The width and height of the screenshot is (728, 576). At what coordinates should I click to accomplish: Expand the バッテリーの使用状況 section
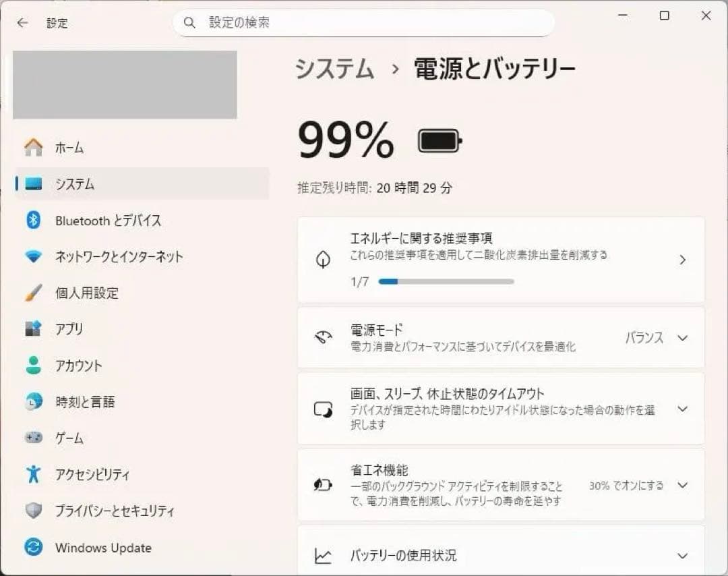(682, 555)
